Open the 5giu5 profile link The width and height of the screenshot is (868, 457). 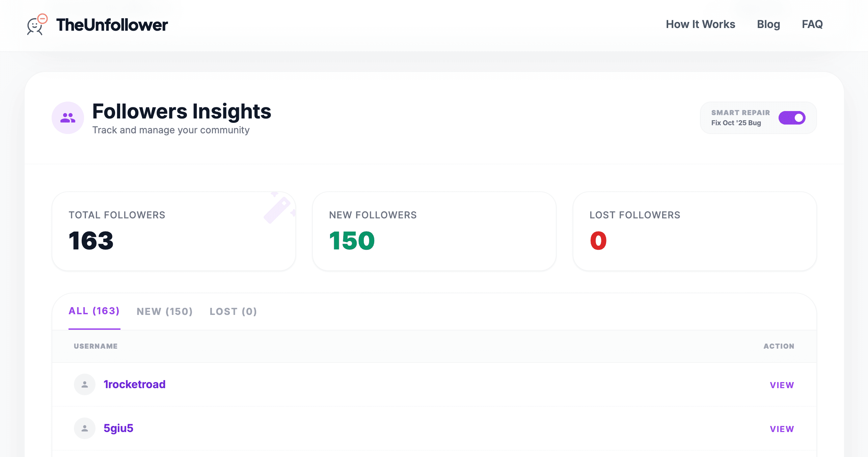coord(118,428)
